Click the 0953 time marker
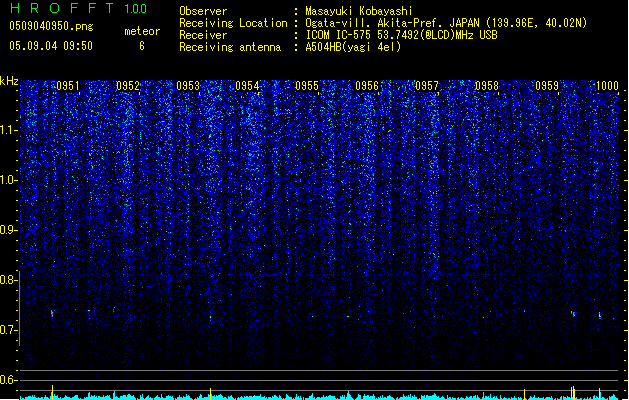Screen dimensions: 629x400 click(188, 86)
